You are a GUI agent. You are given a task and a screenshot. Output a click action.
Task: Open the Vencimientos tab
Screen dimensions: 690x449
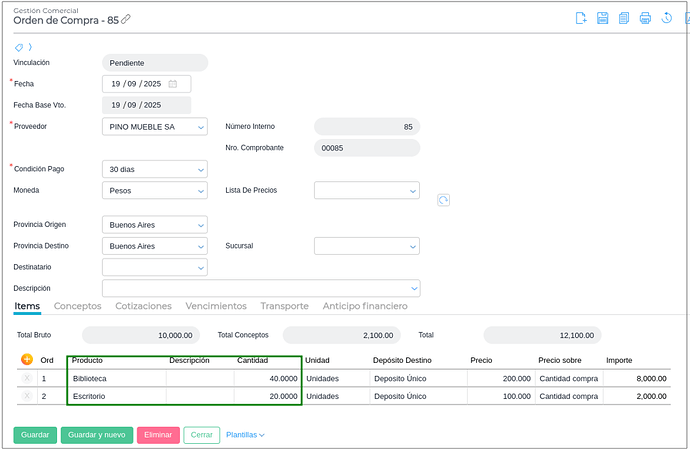tap(215, 306)
